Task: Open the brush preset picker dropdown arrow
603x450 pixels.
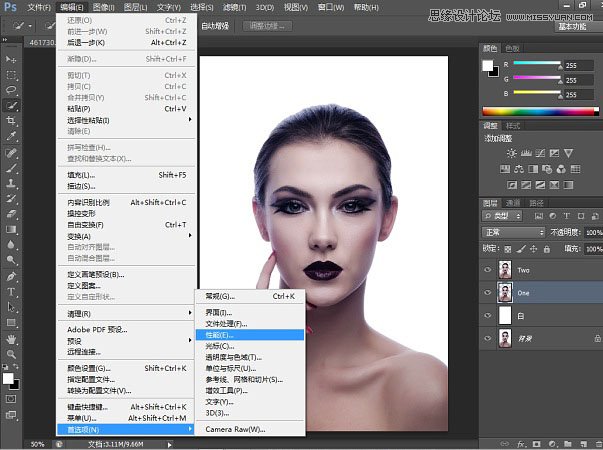Action: pos(30,26)
